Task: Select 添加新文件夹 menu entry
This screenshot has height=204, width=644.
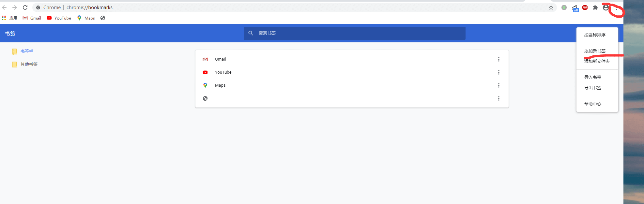Action: 597,62
